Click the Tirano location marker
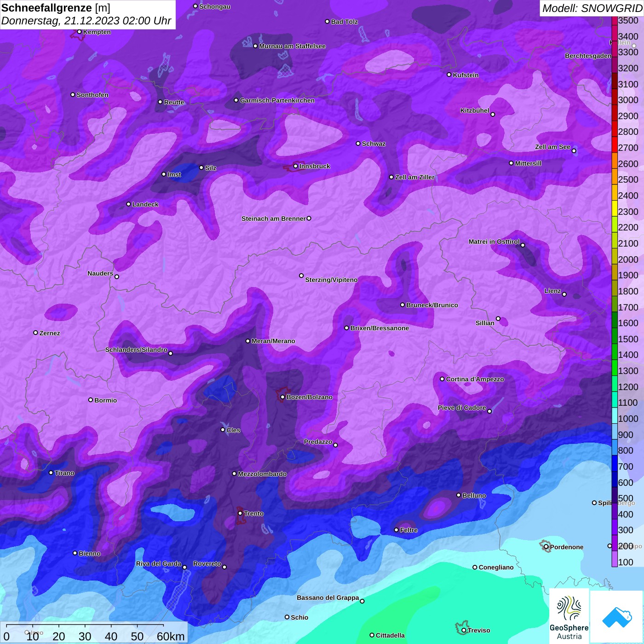Image resolution: width=644 pixels, height=644 pixels. point(51,472)
